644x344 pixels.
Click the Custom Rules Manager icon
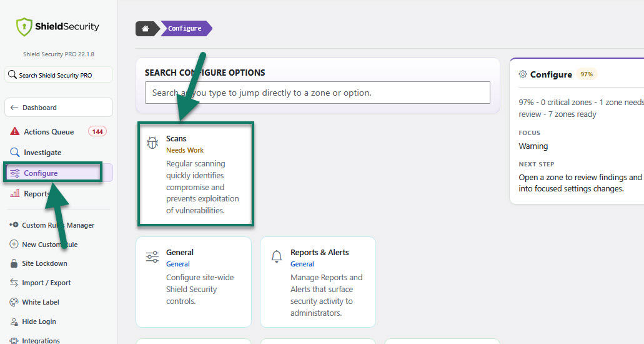tap(14, 225)
